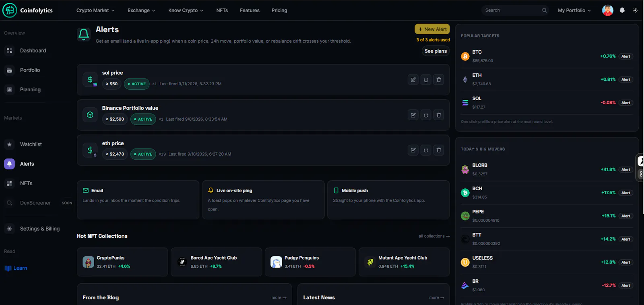Click Alert button for PEPE

pos(625,216)
